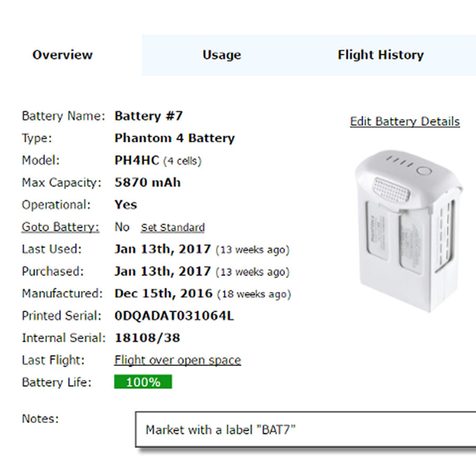This screenshot has height=476, width=476.
Task: Click the Set Standard link
Action: pos(172,228)
